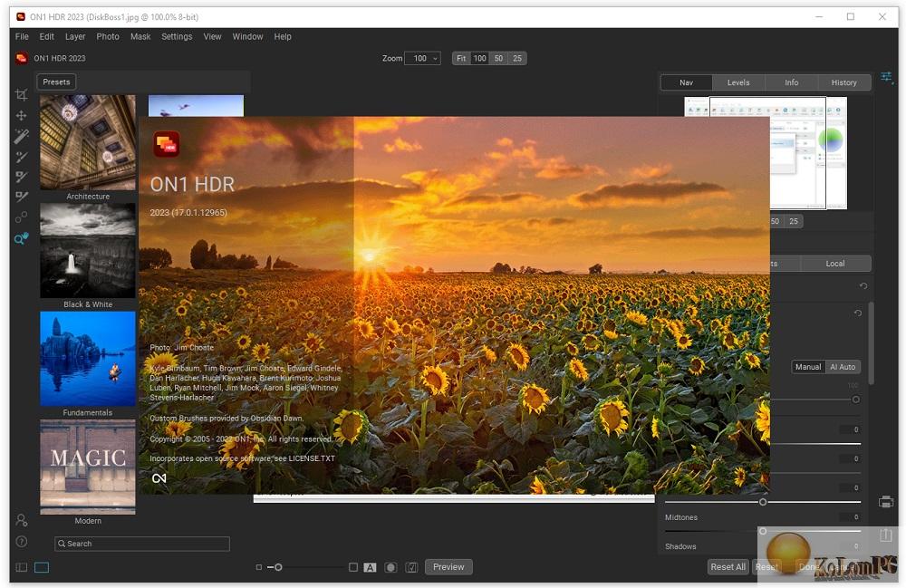Reset the upper pane with undo arrow
The image size is (906, 588).
pos(863,286)
